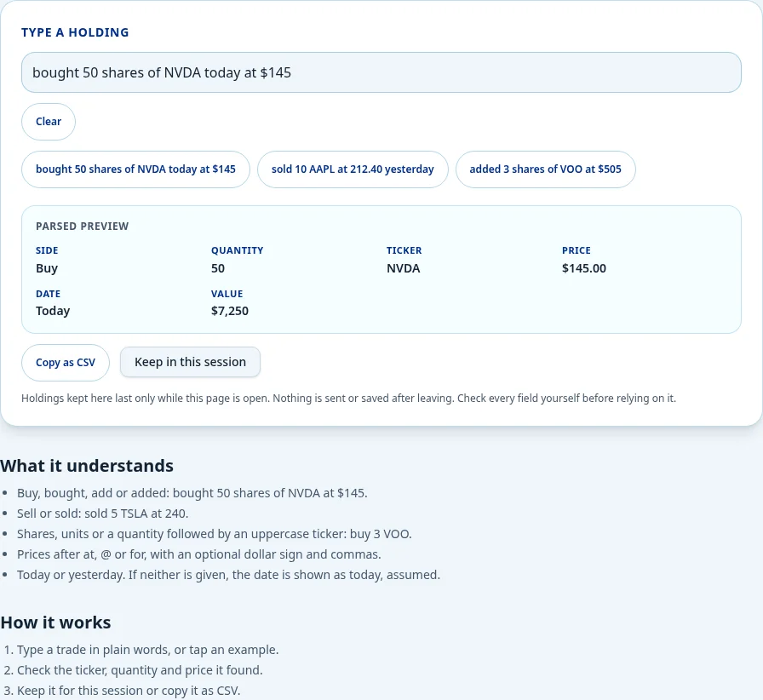Image resolution: width=763 pixels, height=700 pixels.
Task: Click the 'DATE' field label
Action: tap(49, 294)
